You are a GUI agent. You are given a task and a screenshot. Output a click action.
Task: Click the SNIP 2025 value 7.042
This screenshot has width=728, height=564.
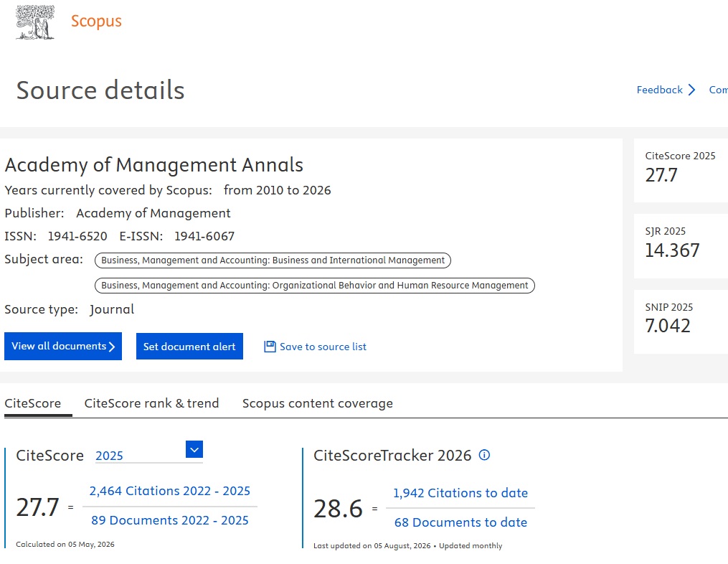pos(668,326)
